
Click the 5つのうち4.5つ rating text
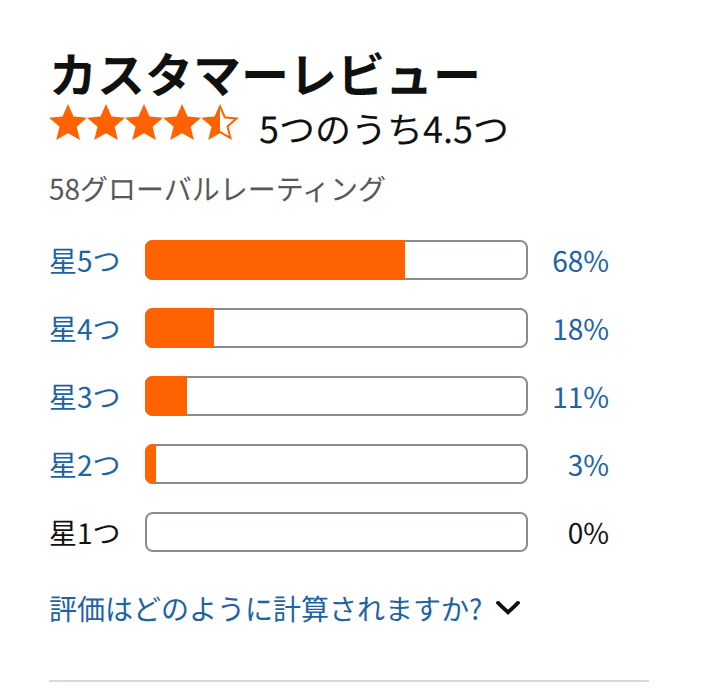click(383, 130)
